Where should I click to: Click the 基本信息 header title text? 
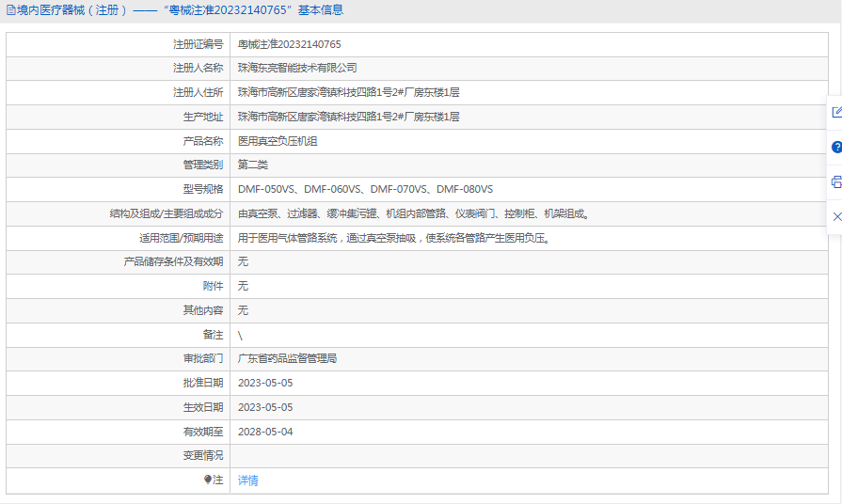tap(321, 10)
